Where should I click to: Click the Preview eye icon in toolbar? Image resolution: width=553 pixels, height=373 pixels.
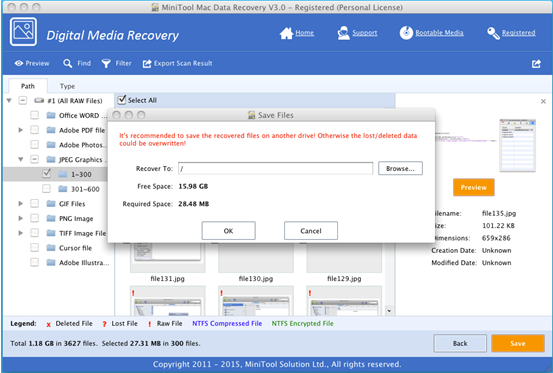tap(19, 63)
